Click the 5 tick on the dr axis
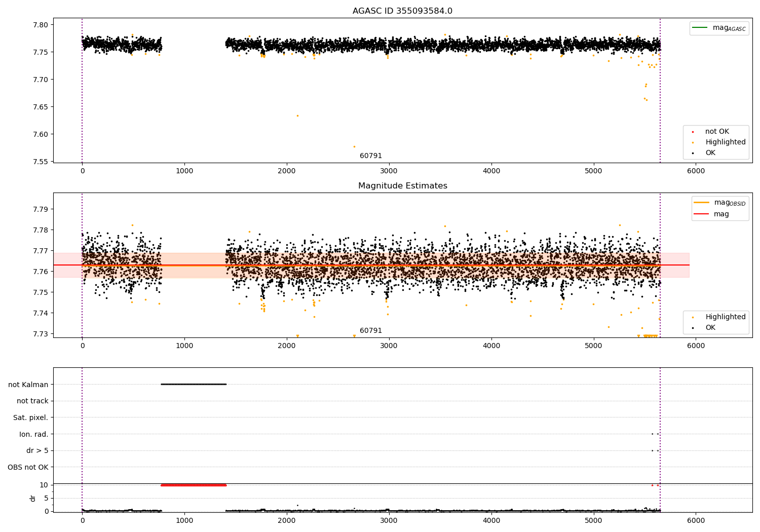The width and height of the screenshot is (760, 532). (x=46, y=498)
